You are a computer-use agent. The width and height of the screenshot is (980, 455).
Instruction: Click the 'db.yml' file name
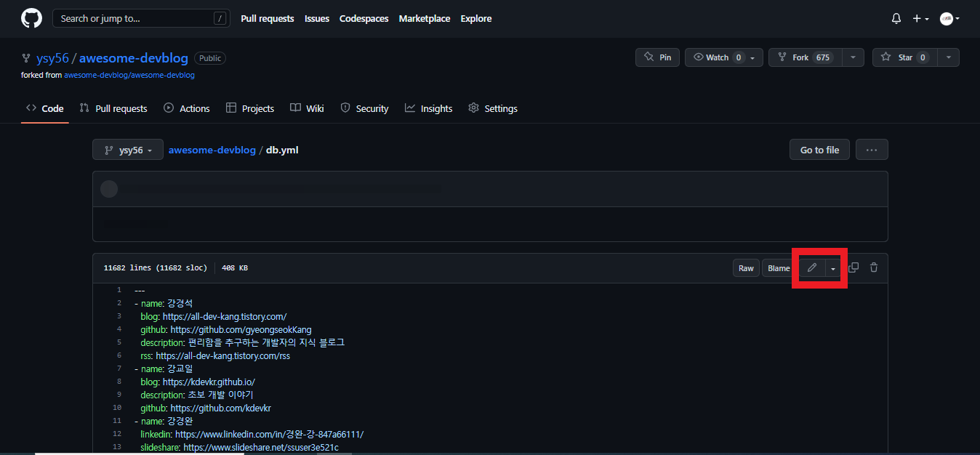[282, 150]
